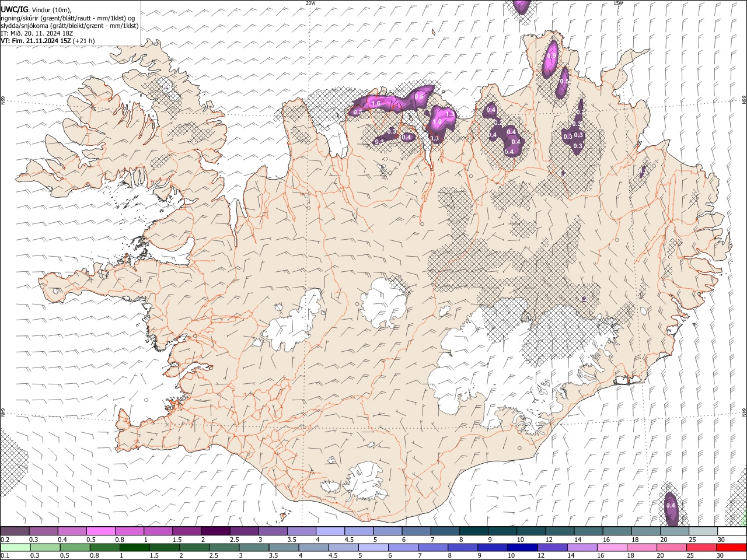The height and width of the screenshot is (560, 747).
Task: Select bright magenta 0.5 swatch in top legend
Action: (x=100, y=531)
